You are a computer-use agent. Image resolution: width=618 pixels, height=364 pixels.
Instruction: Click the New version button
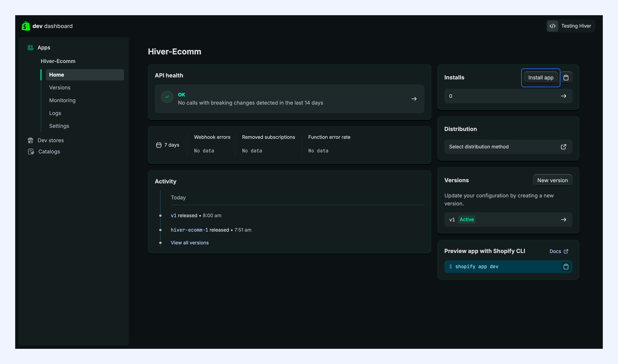click(553, 180)
